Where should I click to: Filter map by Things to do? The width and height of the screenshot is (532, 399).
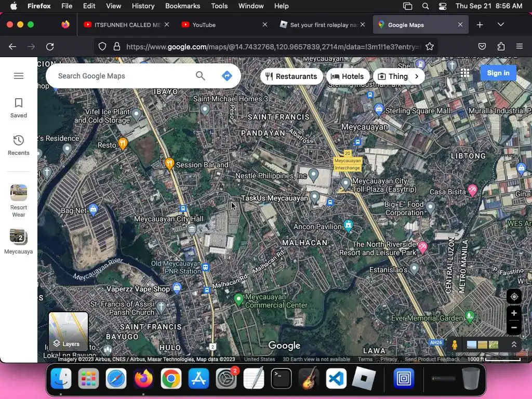[393, 76]
